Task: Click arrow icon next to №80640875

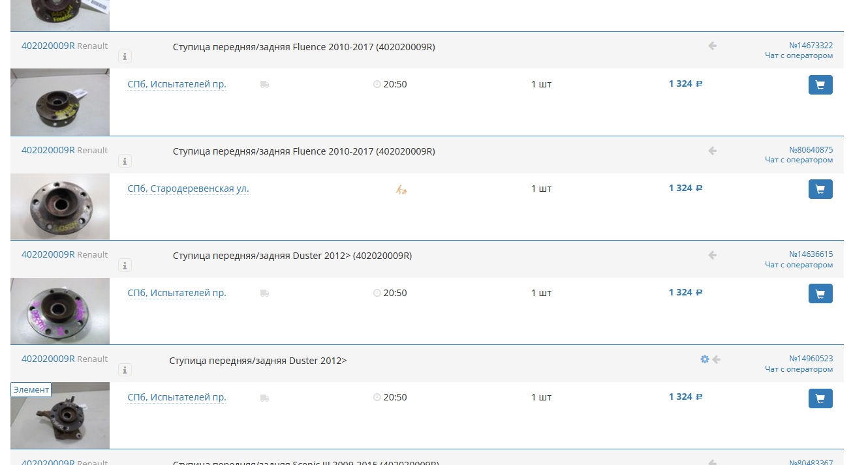Action: [713, 151]
